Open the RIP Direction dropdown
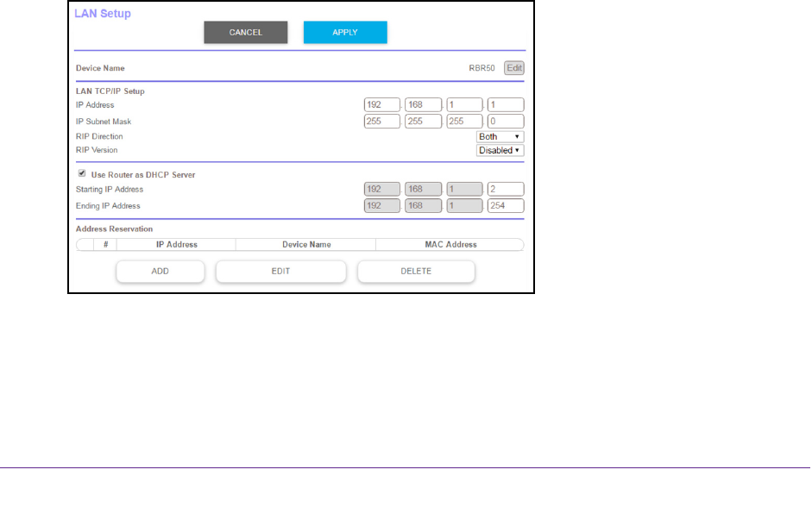The height and width of the screenshot is (526, 812). (x=500, y=136)
